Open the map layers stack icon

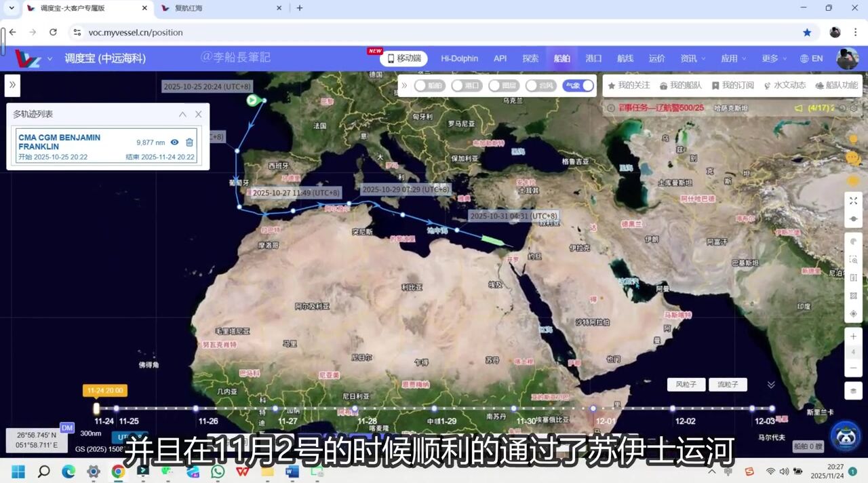pos(853,391)
